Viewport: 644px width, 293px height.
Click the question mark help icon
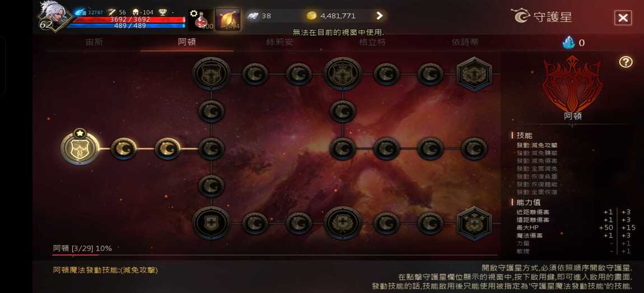click(626, 62)
